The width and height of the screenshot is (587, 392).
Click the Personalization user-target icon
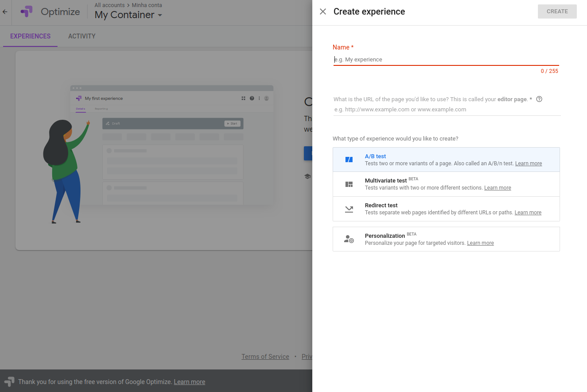click(x=349, y=239)
